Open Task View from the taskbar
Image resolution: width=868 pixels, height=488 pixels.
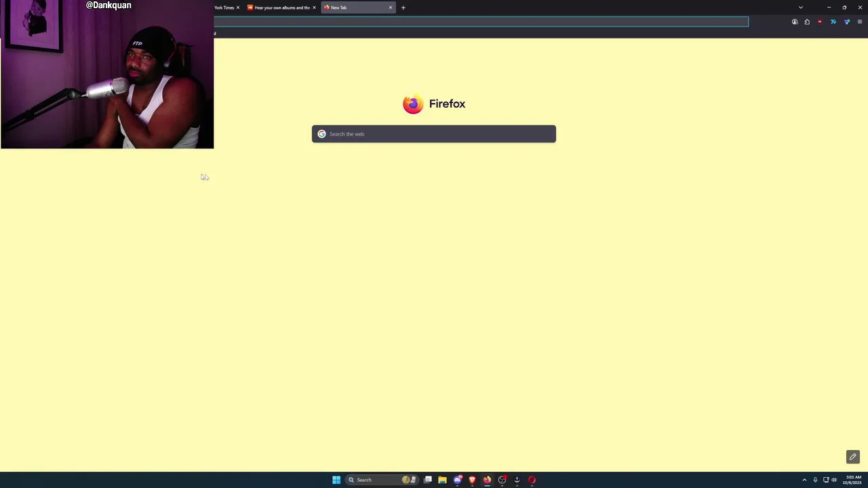[x=428, y=480]
